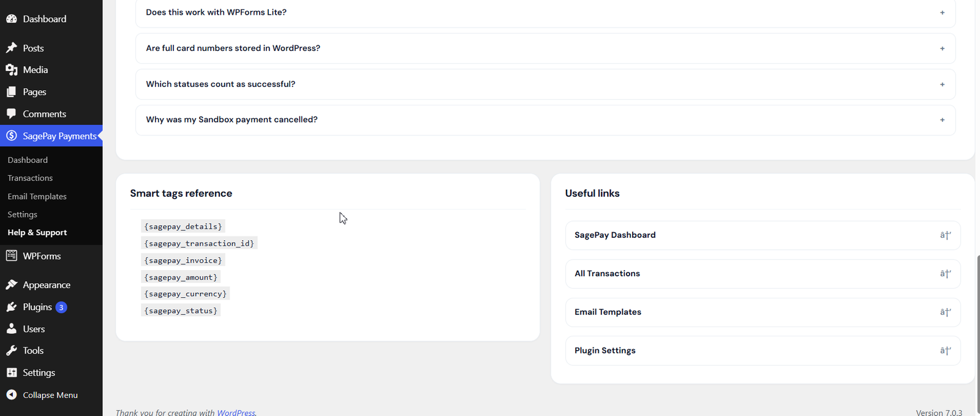Expand 'Are full card numbers stored' plus icon
This screenshot has height=416, width=980.
point(942,48)
